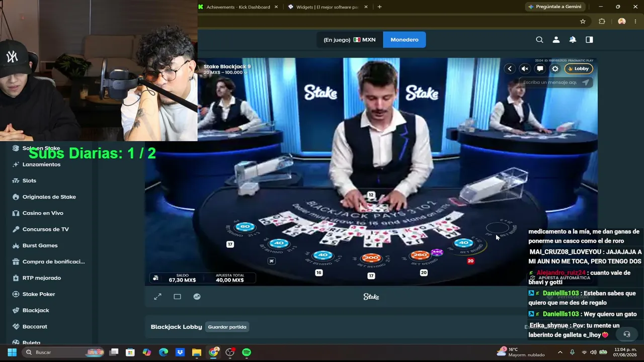Viewport: 644px width, 362px height.
Task: Open the taskbar clock and date
Action: pos(625,352)
